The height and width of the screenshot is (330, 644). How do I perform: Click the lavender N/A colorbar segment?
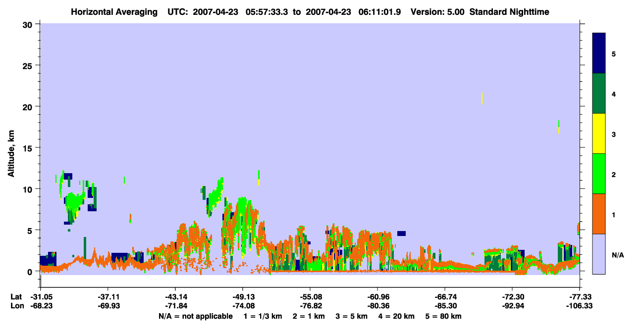pos(599,254)
